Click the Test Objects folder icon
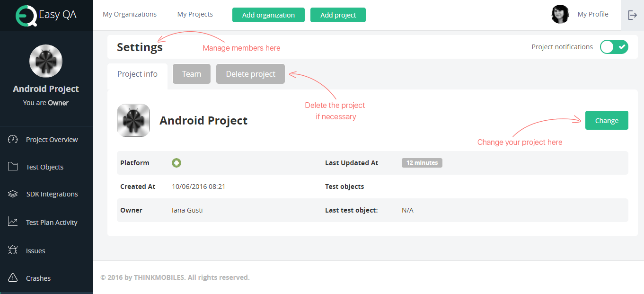644x294 pixels. (x=13, y=167)
